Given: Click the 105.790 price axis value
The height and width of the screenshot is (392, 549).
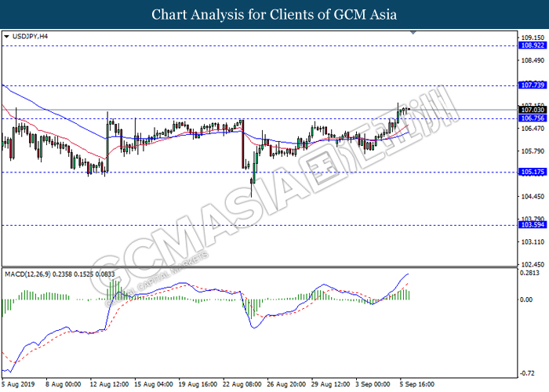Looking at the screenshot, I should [x=533, y=151].
